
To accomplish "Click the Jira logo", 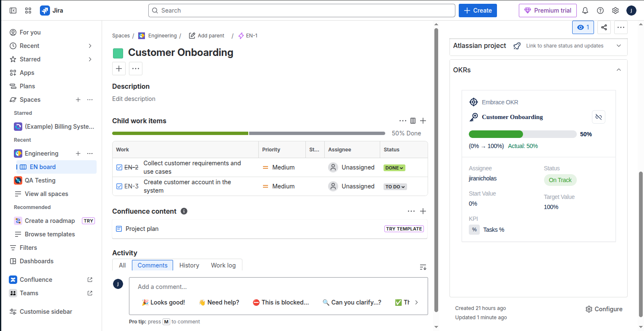I will pyautogui.click(x=52, y=11).
